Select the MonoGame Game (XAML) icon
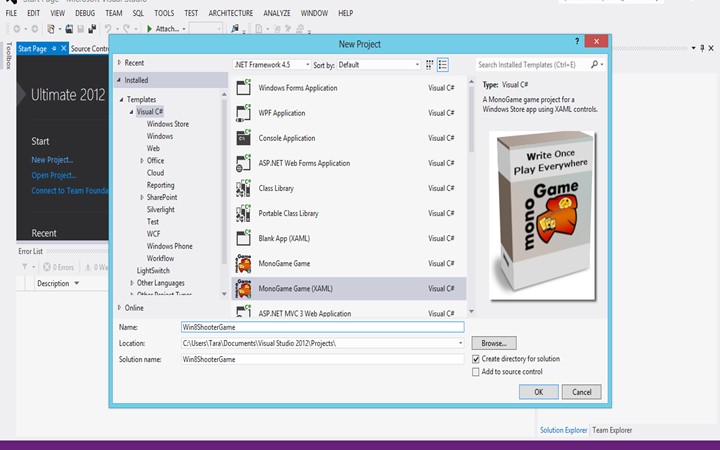The height and width of the screenshot is (450, 720). pyautogui.click(x=243, y=289)
